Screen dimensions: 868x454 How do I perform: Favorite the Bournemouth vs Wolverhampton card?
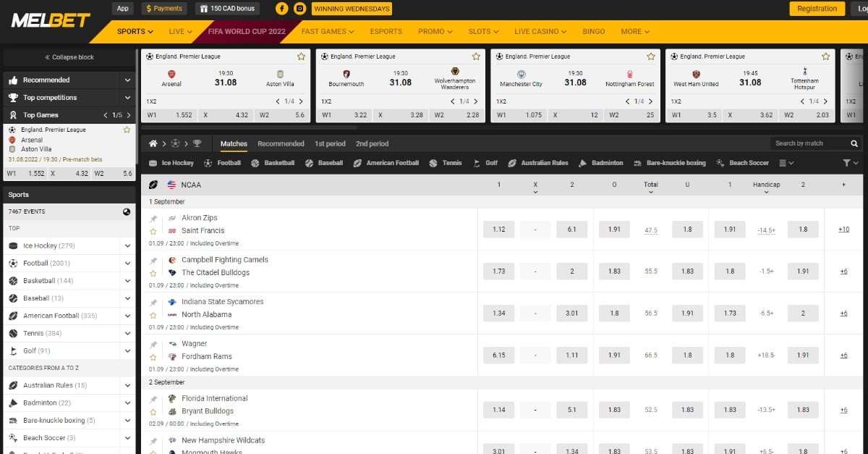(476, 56)
